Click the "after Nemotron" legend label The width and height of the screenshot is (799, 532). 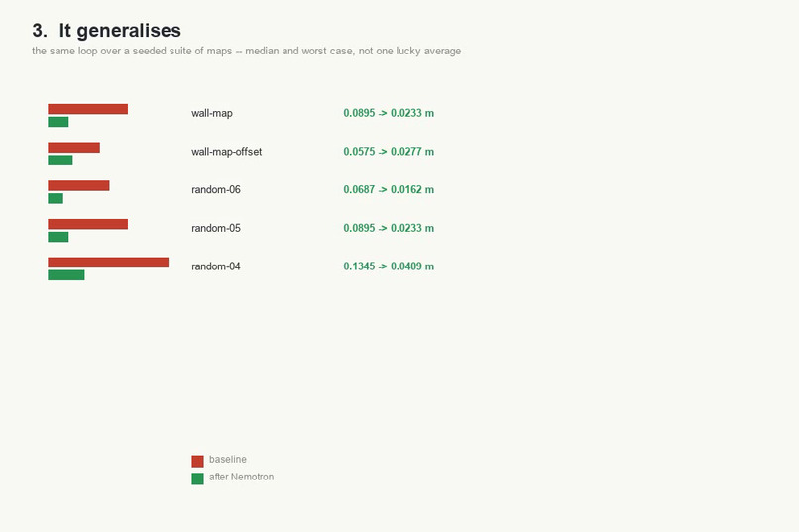241,478
